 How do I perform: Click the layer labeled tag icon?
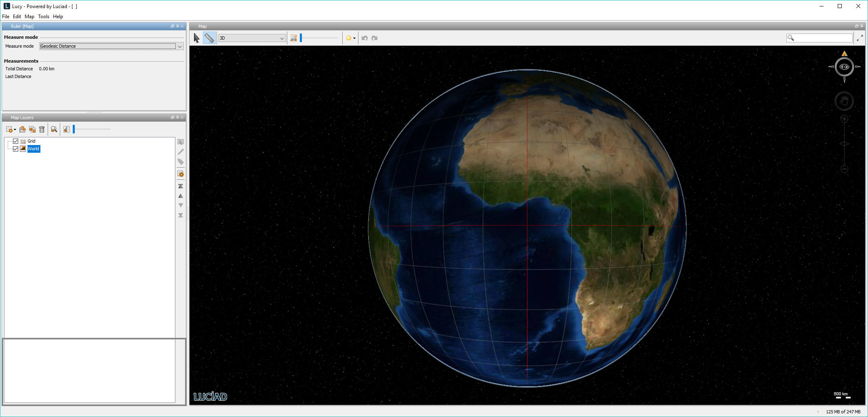coord(181,162)
